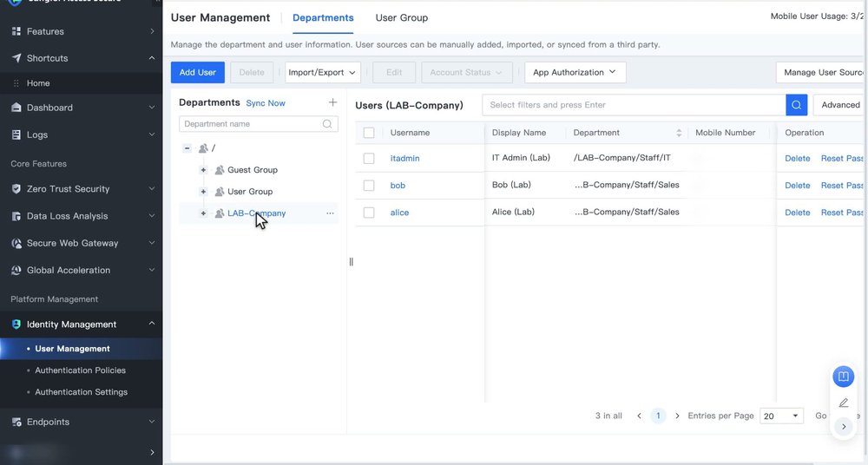Check the box for user alice
Viewport: 868px width, 465px height.
coord(369,213)
